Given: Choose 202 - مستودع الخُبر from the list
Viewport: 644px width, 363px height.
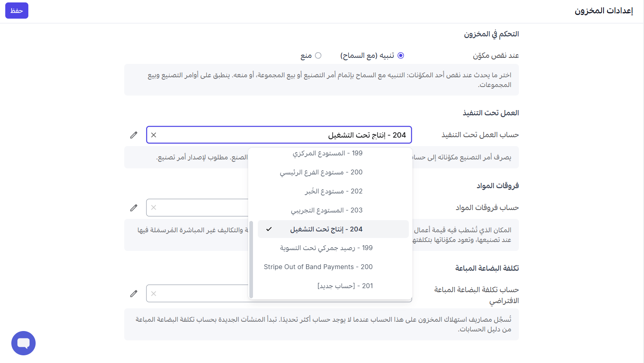Looking at the screenshot, I should click(x=333, y=191).
